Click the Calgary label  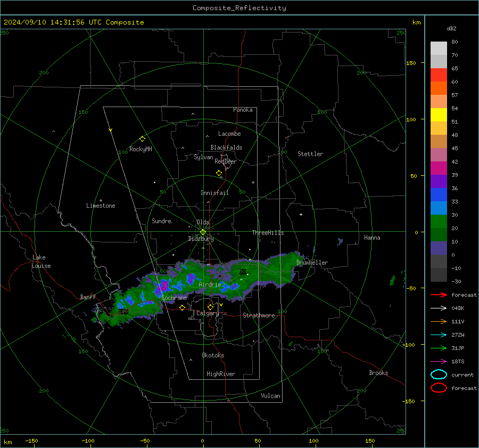208,313
